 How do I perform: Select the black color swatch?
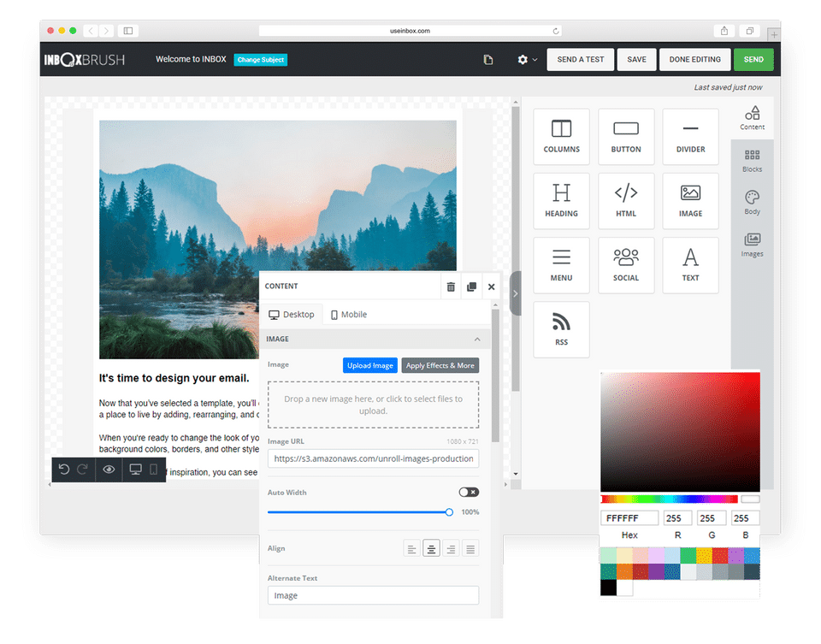coord(608,588)
